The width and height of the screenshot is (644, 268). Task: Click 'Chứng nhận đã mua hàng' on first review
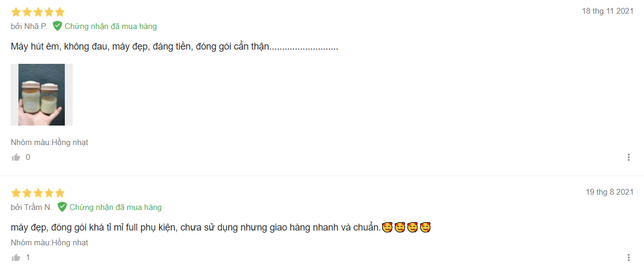(x=111, y=26)
